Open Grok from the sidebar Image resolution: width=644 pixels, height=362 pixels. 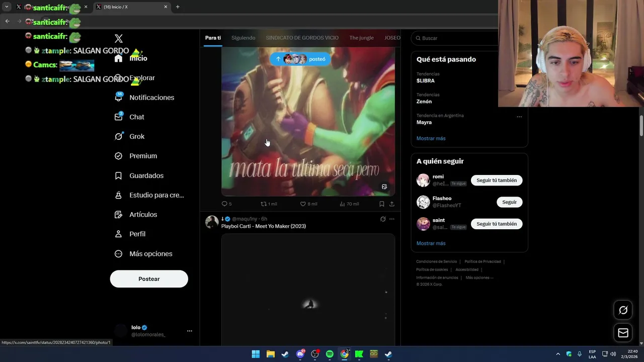click(129, 136)
